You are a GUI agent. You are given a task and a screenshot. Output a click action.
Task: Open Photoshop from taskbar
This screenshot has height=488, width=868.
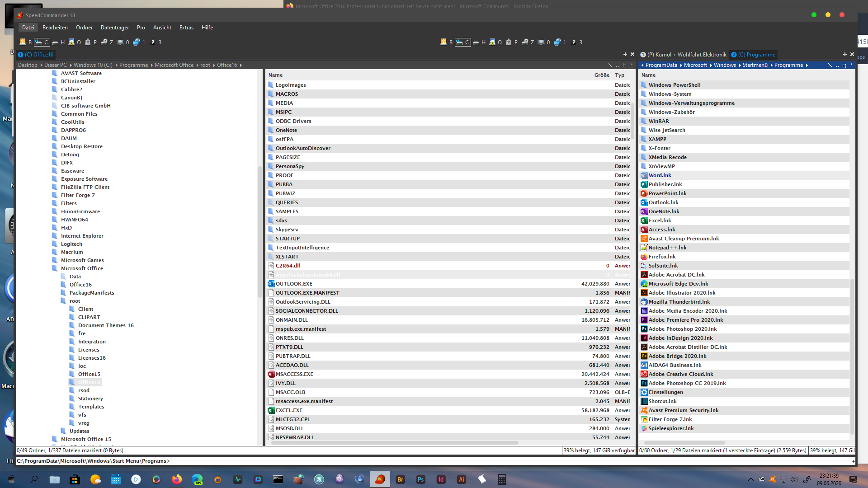pyautogui.click(x=421, y=479)
